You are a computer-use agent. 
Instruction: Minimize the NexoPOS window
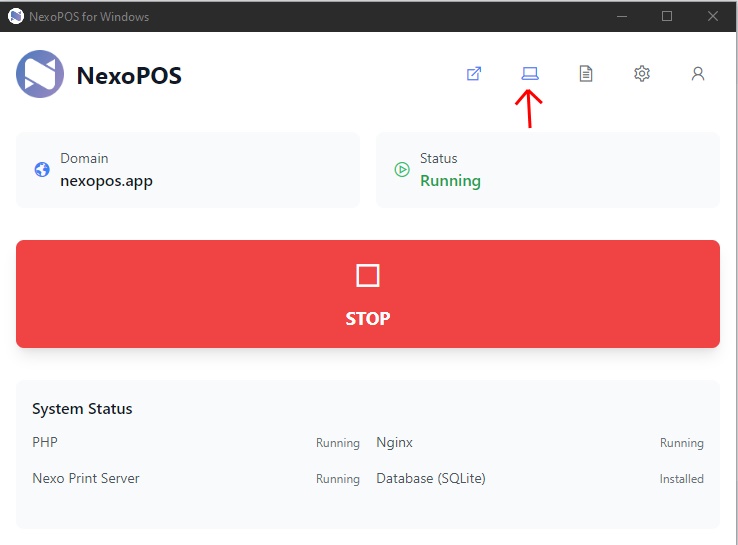coord(622,16)
